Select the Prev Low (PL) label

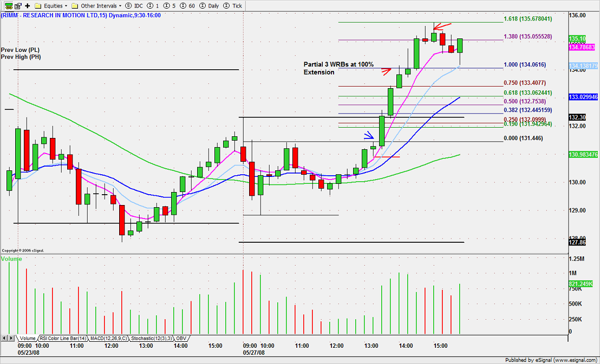point(20,50)
